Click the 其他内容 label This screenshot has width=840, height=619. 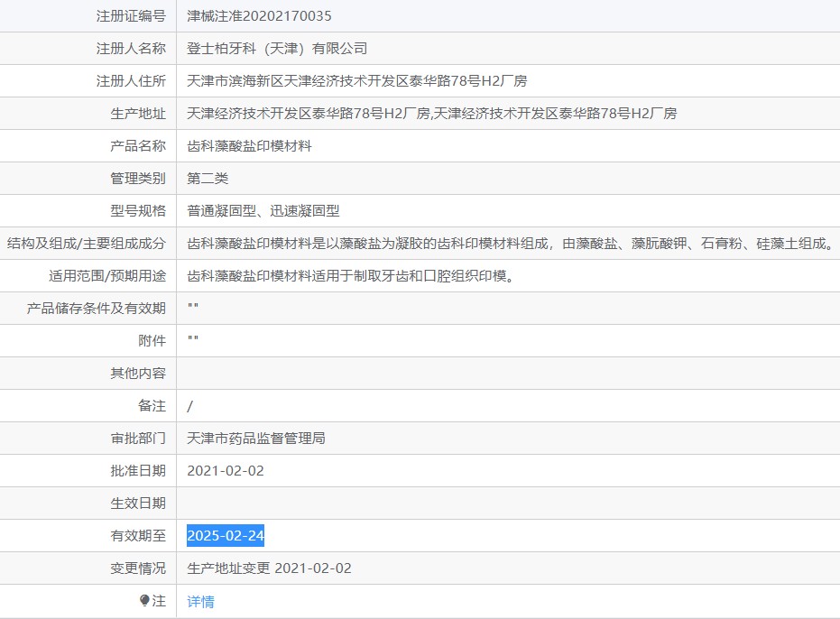point(138,373)
